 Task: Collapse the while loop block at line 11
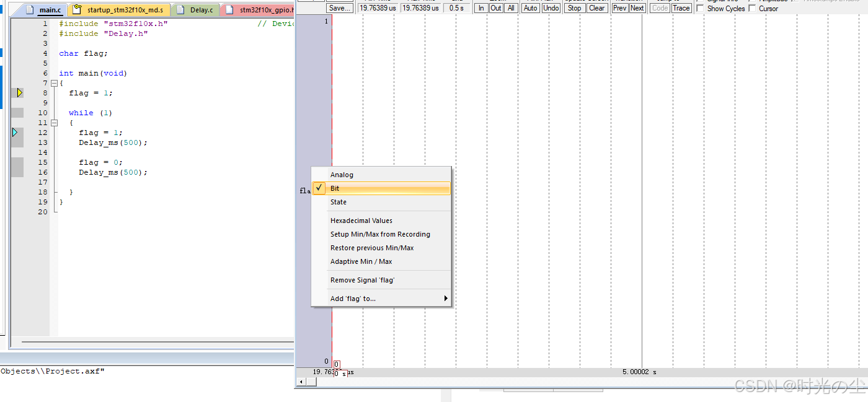point(54,123)
